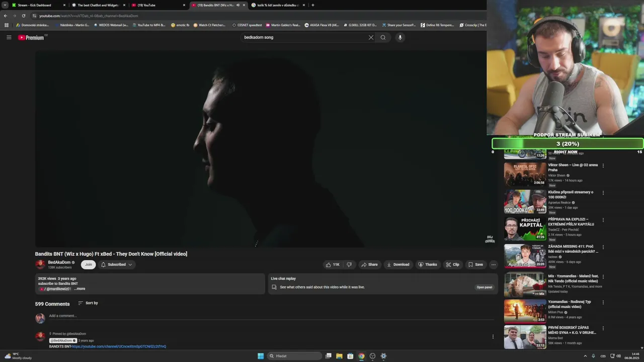The image size is (644, 362).
Task: Open WEDOS Webmail bookmark
Action: [x=111, y=25]
